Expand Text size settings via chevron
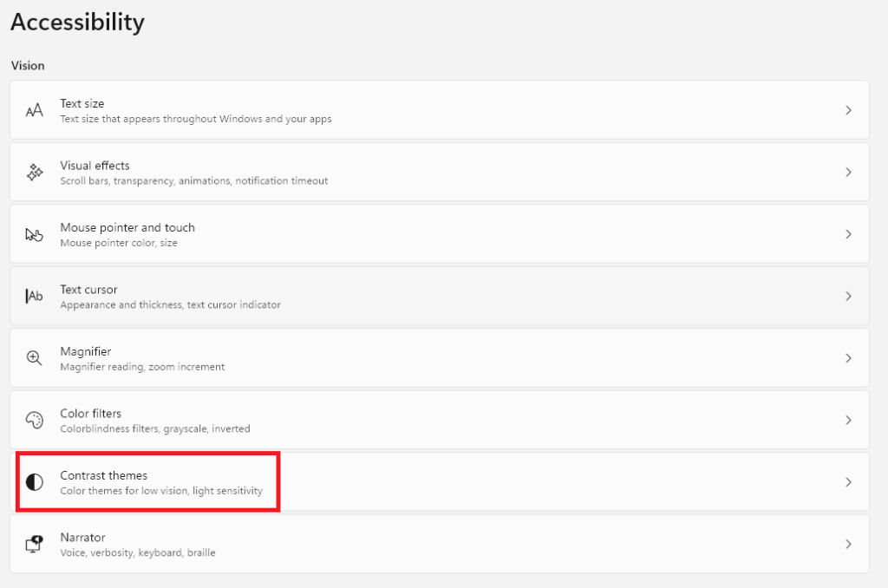The height and width of the screenshot is (588, 888). tap(848, 110)
